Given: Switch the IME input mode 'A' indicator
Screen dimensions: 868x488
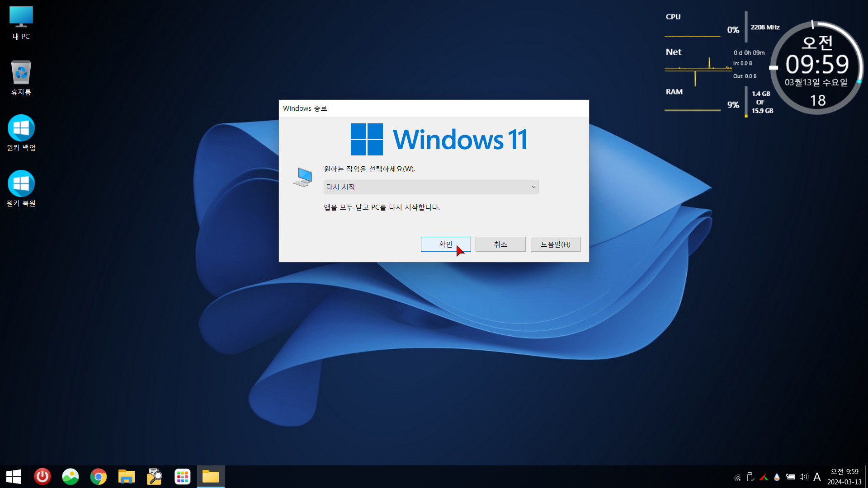Looking at the screenshot, I should [x=817, y=477].
